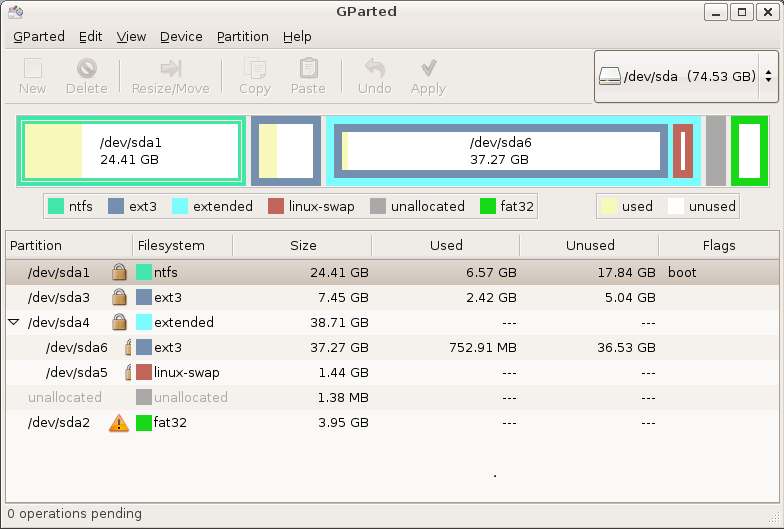Click the Copy partition toolbar icon

click(x=254, y=68)
